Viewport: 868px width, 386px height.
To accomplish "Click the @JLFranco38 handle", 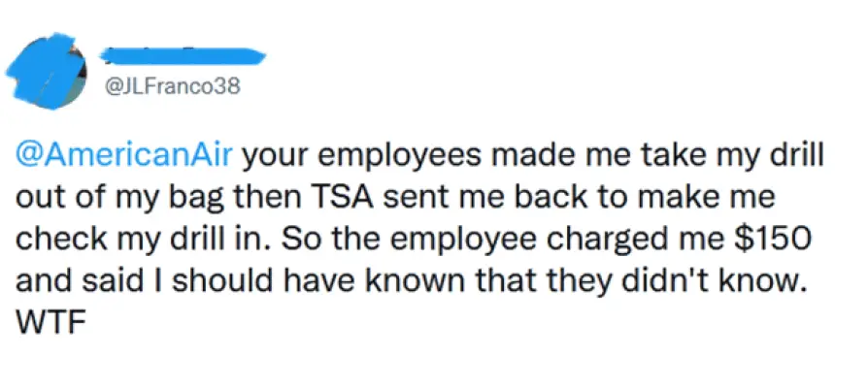I will tap(171, 87).
